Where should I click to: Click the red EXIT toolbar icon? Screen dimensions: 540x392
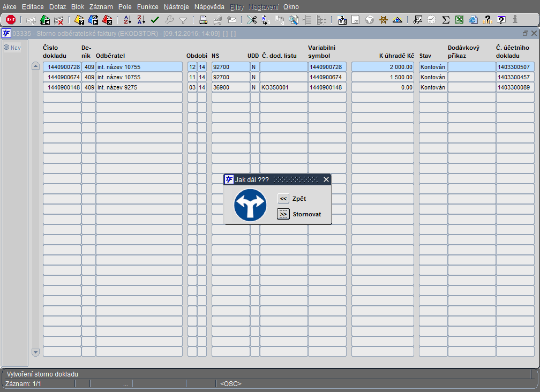[11, 20]
